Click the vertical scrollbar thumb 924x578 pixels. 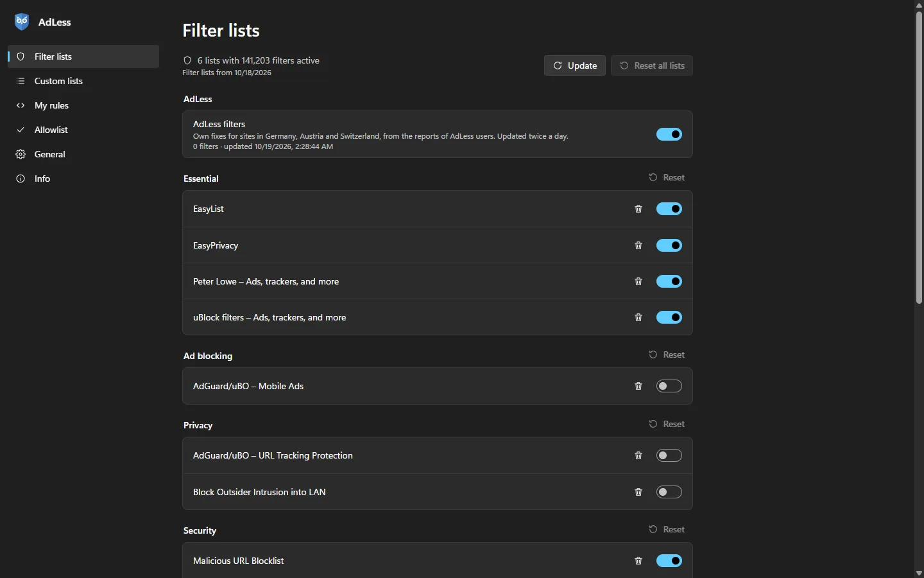919,157
